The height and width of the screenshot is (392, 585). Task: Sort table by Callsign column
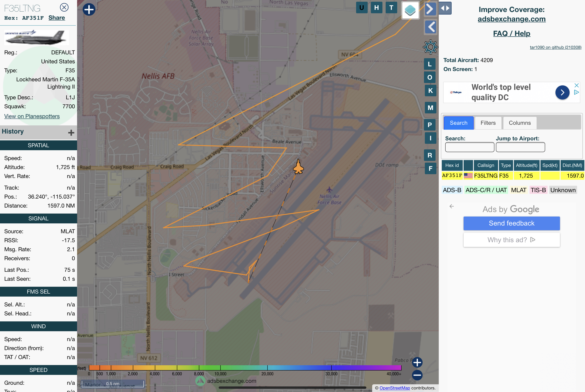[x=485, y=165]
